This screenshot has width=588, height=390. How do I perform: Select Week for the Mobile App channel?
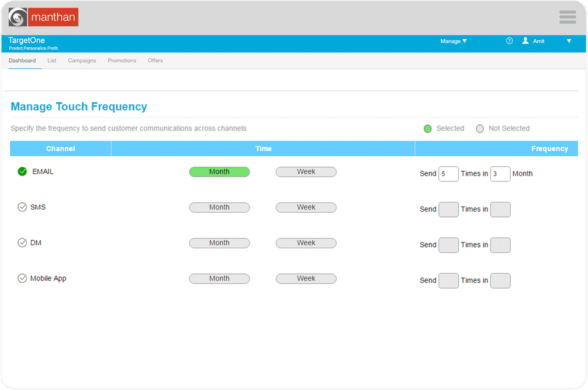306,278
